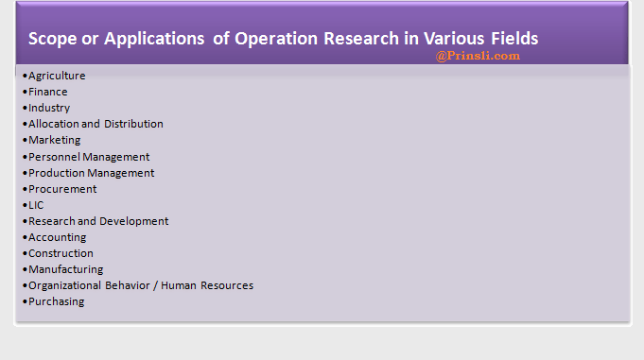Viewport: 644px width, 360px height.
Task: Click the bullet dot before Agriculture
Action: click(x=25, y=76)
